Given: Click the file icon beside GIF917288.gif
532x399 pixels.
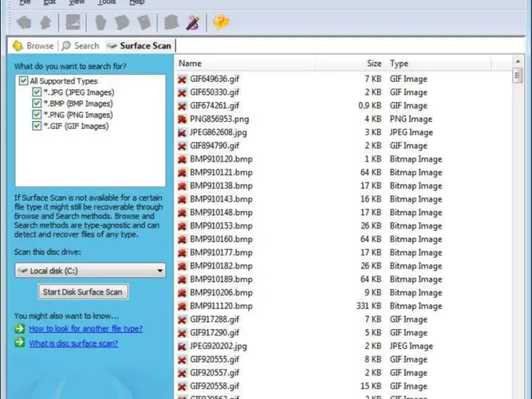Looking at the screenshot, I should coord(182,320).
